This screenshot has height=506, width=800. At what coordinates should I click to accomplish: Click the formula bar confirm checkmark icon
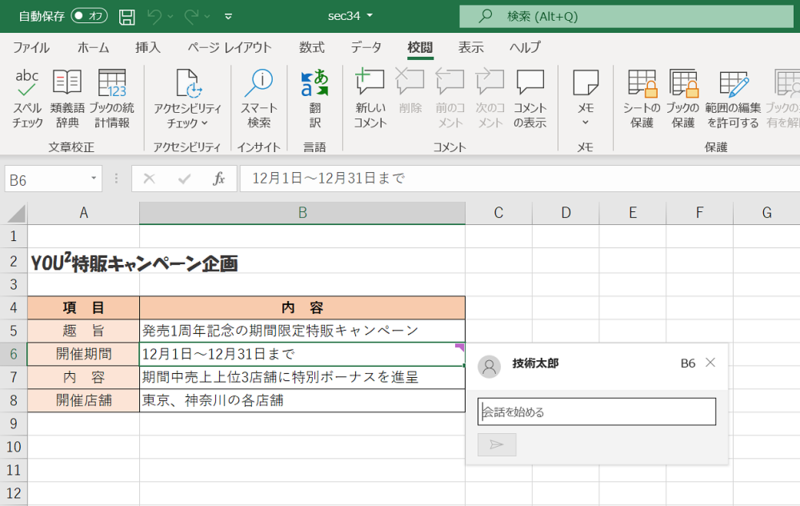tap(184, 179)
